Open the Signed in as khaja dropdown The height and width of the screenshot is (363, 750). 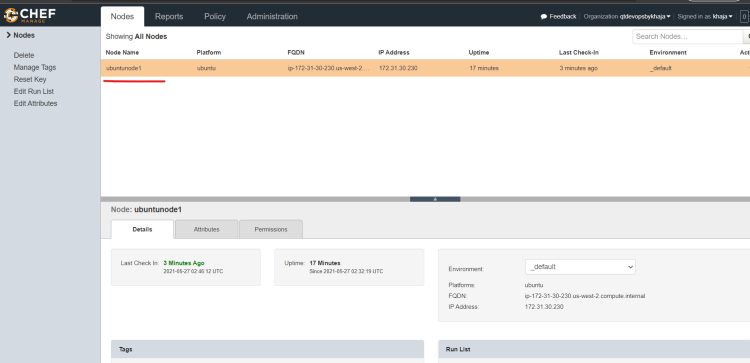click(x=705, y=16)
